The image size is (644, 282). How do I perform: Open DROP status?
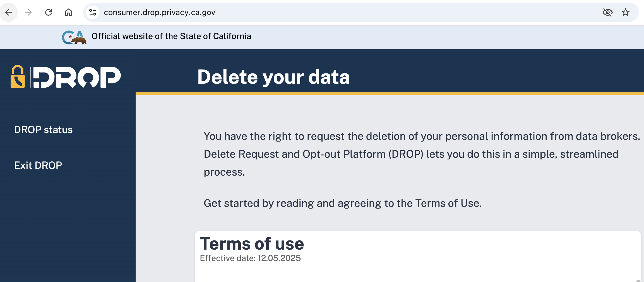click(x=43, y=130)
